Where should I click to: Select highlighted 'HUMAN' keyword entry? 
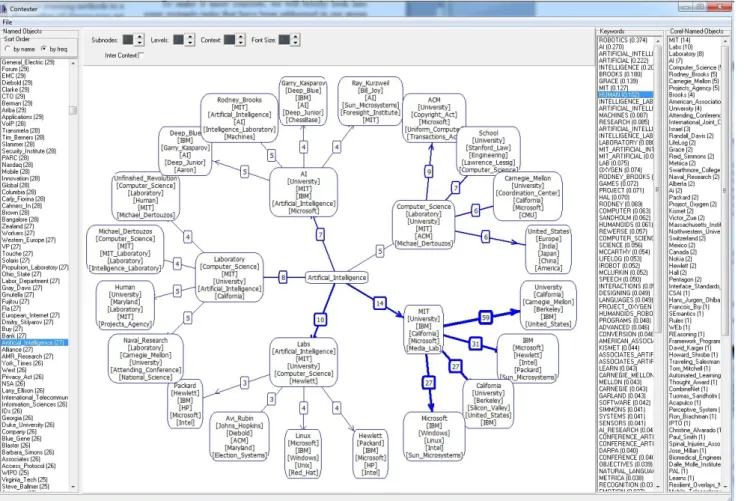coord(625,95)
